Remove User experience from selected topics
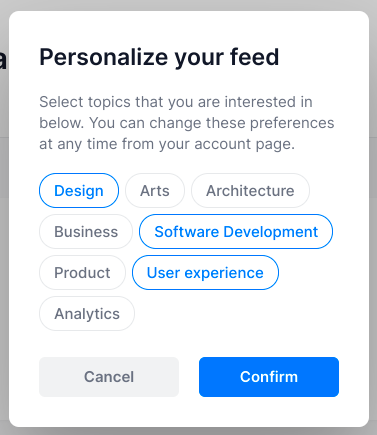 click(x=205, y=273)
